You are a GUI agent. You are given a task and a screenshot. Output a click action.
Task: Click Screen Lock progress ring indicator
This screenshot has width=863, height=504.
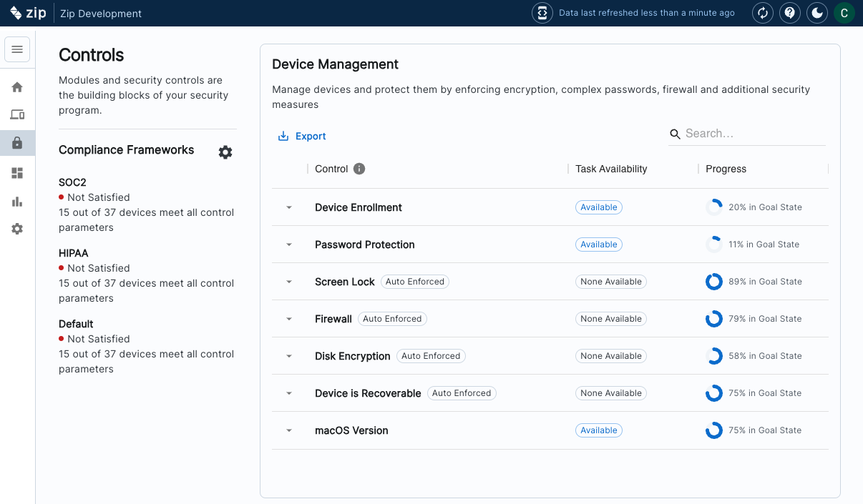coord(713,282)
